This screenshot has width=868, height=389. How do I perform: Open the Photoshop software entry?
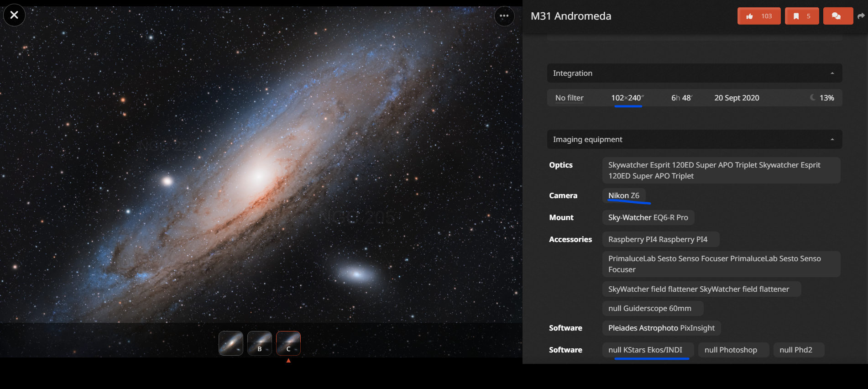click(x=733, y=350)
